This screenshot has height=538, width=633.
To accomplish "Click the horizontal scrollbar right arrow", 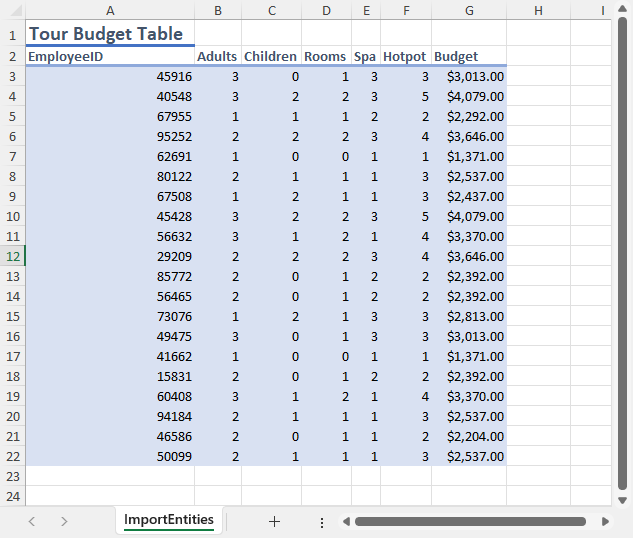I will [x=605, y=521].
